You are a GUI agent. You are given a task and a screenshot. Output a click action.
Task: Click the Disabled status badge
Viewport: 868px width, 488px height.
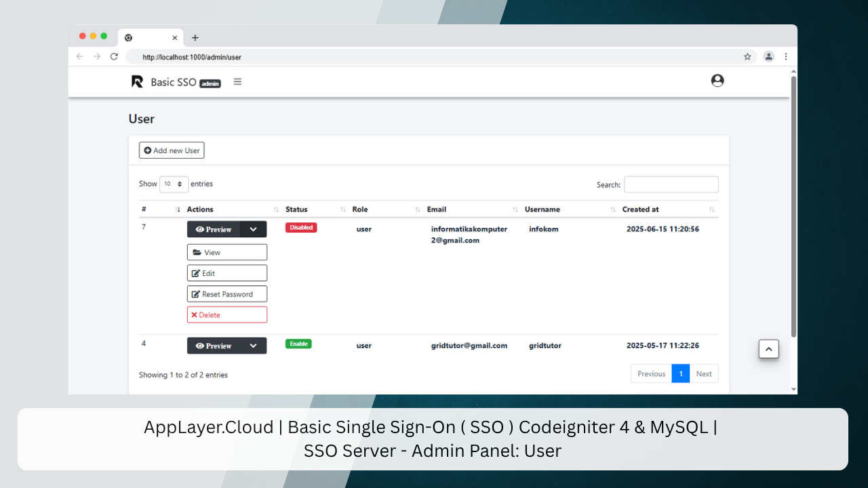[x=301, y=228]
